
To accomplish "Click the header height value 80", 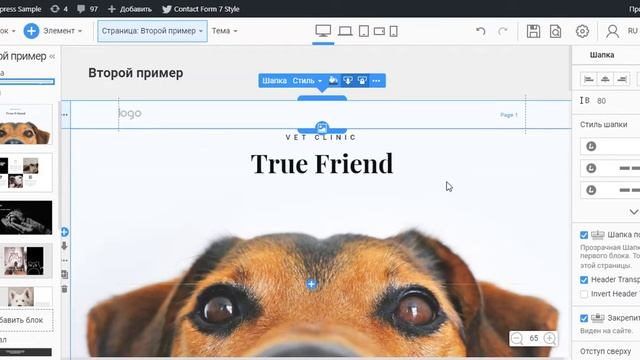I will (x=601, y=101).
